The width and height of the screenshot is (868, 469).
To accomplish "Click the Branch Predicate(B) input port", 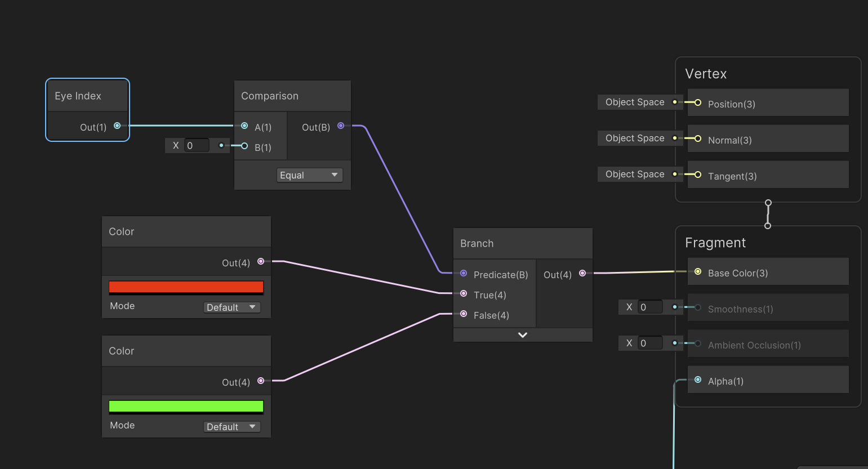I will click(x=464, y=274).
